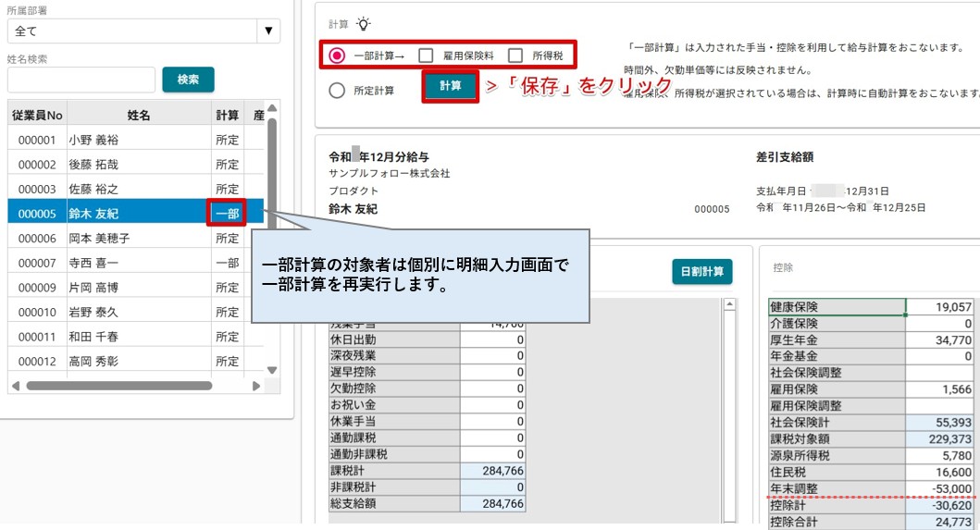This screenshot has height=530, width=980.
Task: Select the 一部計算 radio button
Action: (x=337, y=55)
